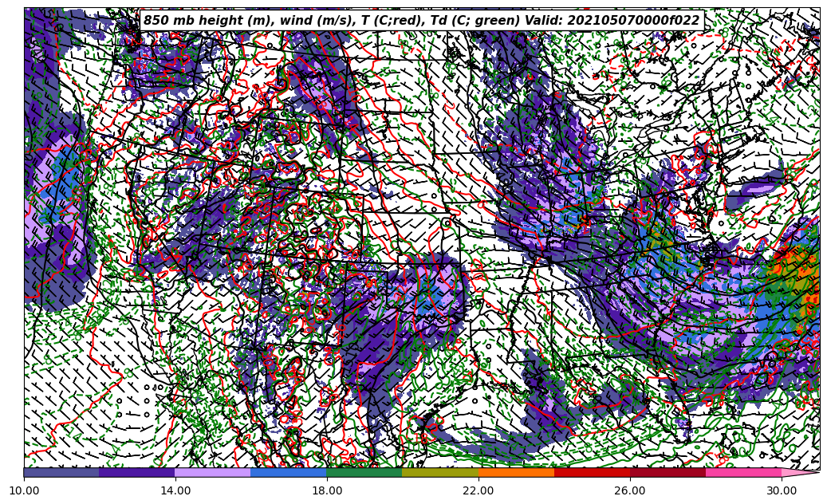Screen dimensions: 827x504
Task: Select the dark crimson 26–28 colorbar segment
Action: (668, 472)
